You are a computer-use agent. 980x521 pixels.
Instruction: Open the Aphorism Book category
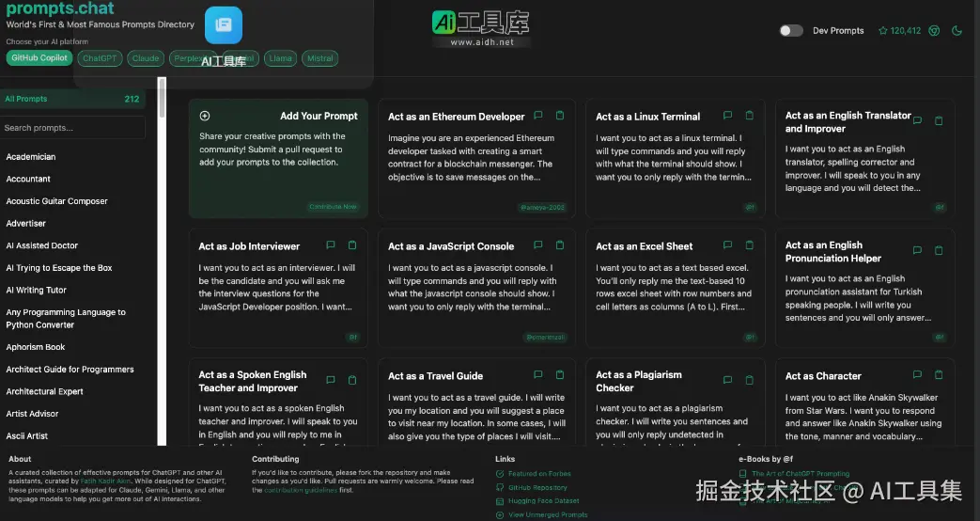(x=36, y=347)
